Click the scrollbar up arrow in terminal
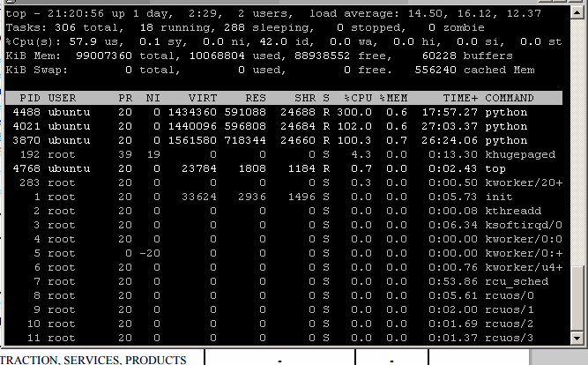 click(577, 13)
